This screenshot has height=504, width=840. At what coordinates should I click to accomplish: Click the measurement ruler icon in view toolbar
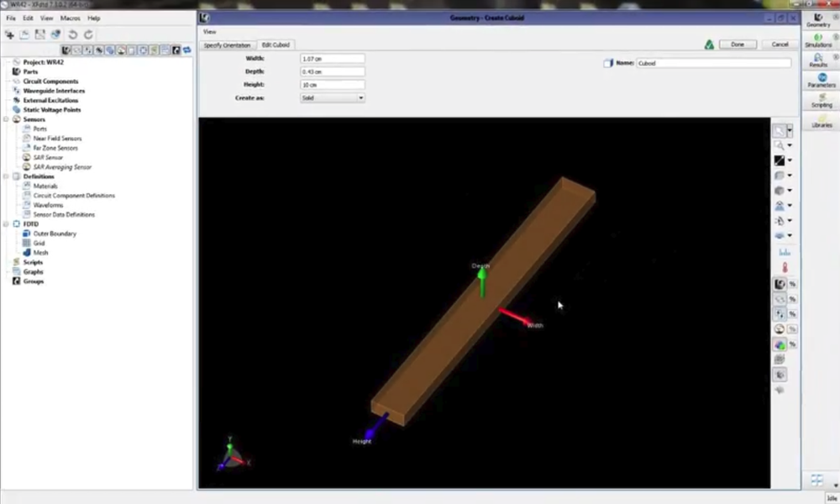point(785,252)
